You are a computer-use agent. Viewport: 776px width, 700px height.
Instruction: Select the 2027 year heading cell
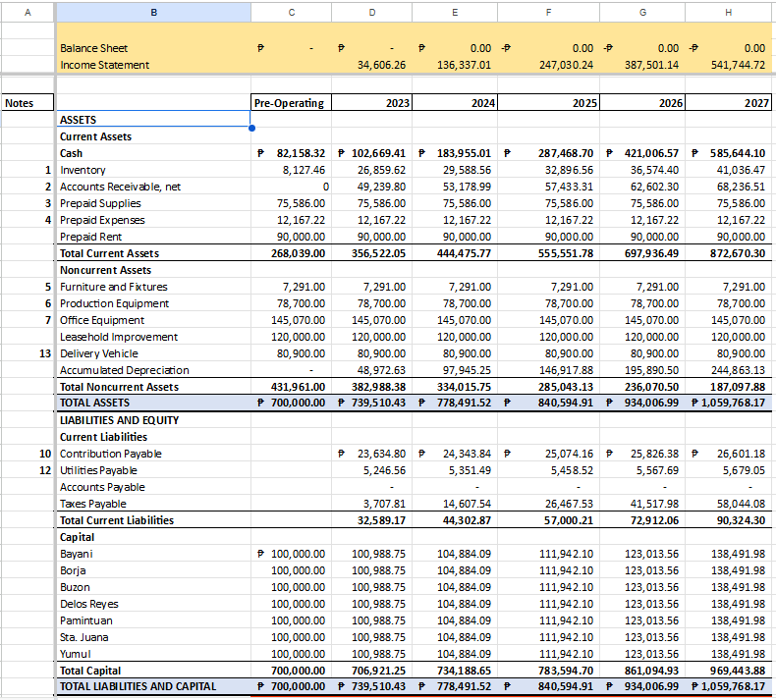coord(730,103)
